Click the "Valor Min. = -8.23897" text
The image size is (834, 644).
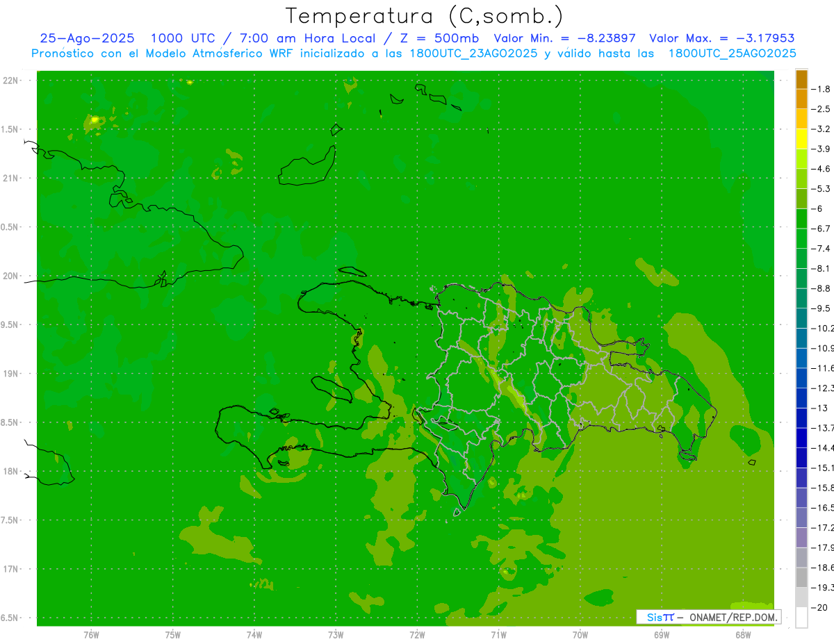pos(564,38)
